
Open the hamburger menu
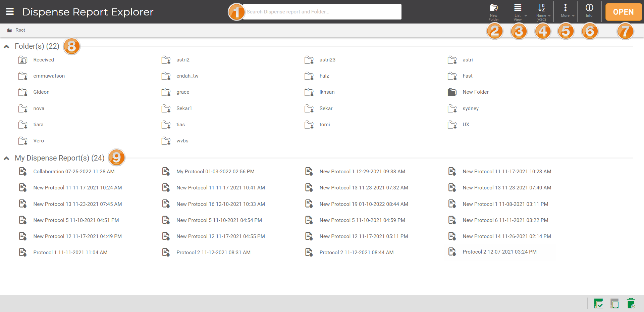[x=10, y=12]
